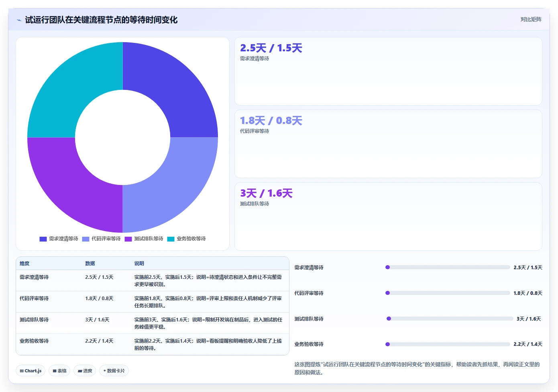Click the 需求澄清等待 progress bar track
The height and width of the screenshot is (392, 558).
pyautogui.click(x=448, y=267)
